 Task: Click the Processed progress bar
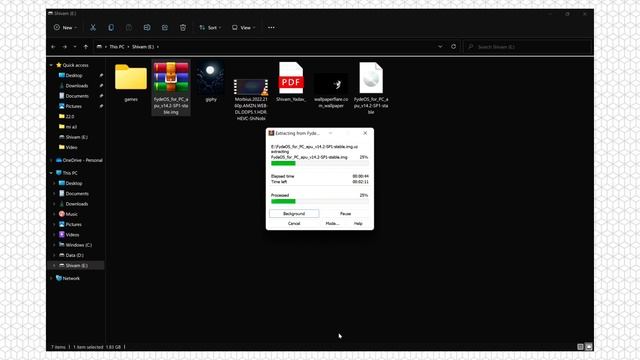[x=320, y=201]
